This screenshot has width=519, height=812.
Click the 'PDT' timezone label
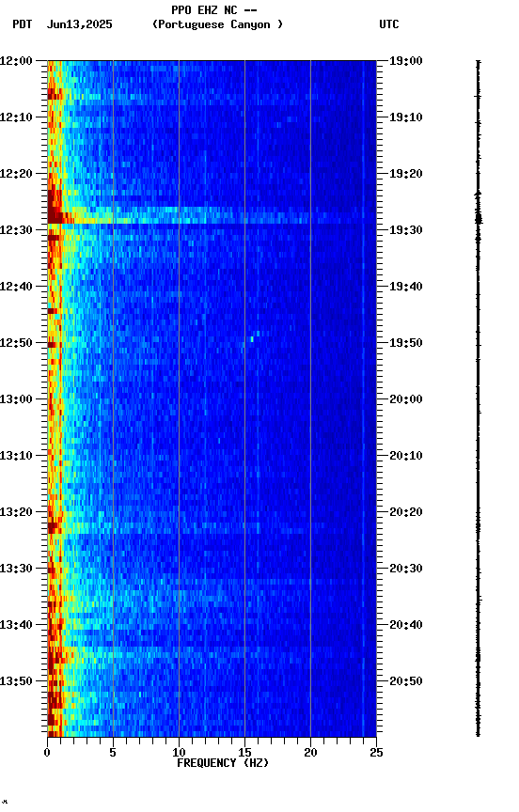pos(23,24)
